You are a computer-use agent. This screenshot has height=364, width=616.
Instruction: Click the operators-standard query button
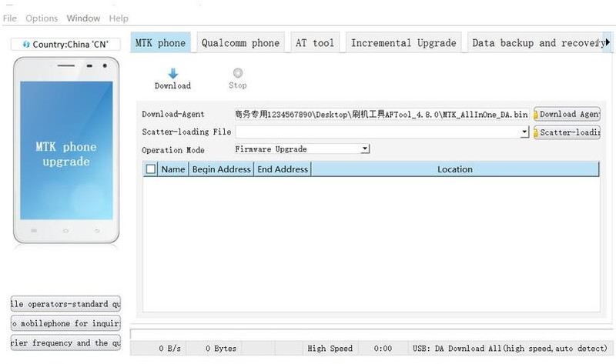[65, 304]
